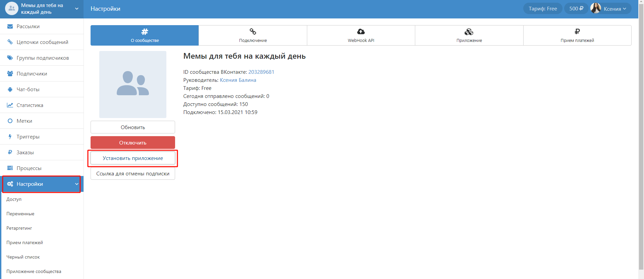644x279 pixels.
Task: Click the robot icon beside Чат-боты
Action: point(10,90)
